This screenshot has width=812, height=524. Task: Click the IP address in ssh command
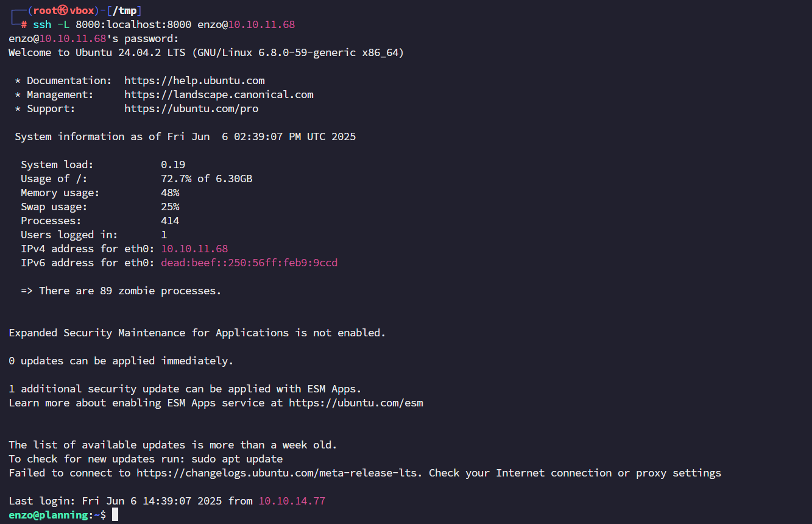261,25
